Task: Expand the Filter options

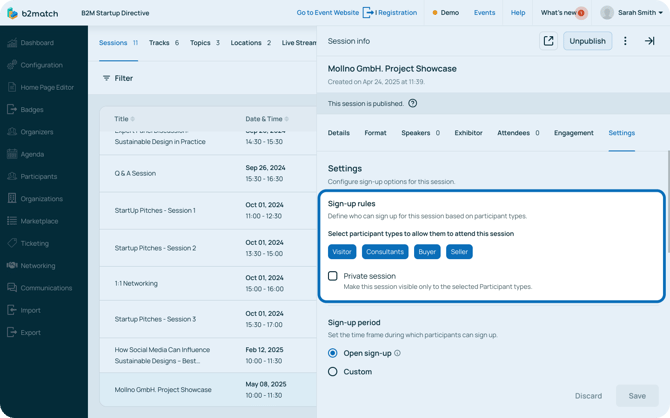Action: pos(118,78)
